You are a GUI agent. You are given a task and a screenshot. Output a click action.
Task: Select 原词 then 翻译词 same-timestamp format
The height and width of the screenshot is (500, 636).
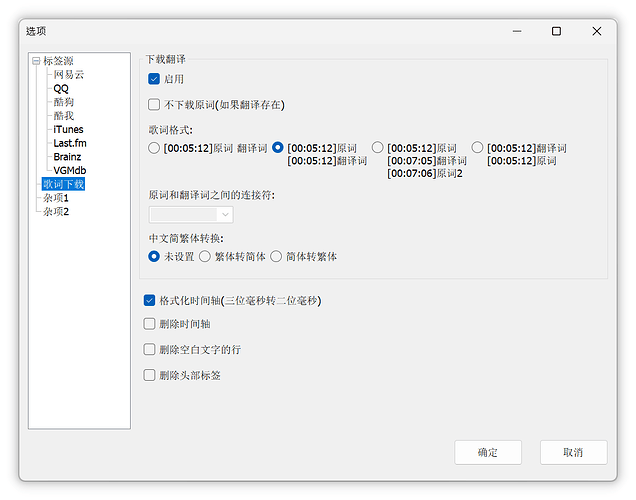click(x=278, y=148)
